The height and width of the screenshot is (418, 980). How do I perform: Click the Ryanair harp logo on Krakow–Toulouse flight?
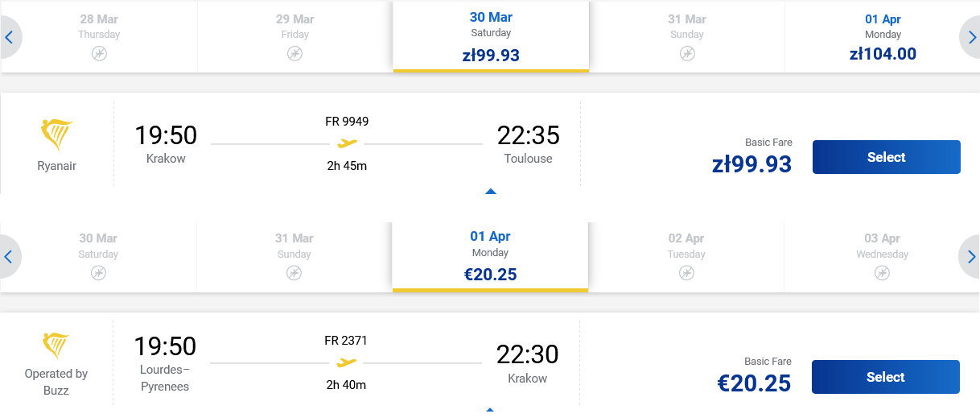(56, 135)
